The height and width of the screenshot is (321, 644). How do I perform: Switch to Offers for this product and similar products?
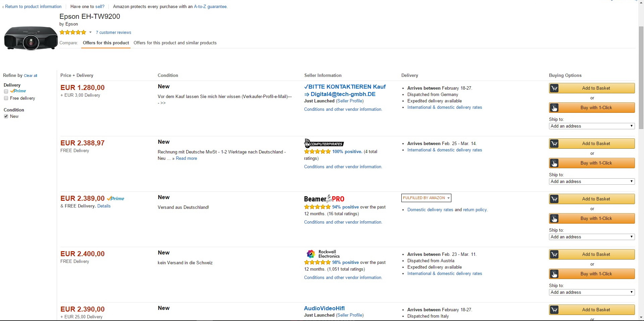(175, 43)
